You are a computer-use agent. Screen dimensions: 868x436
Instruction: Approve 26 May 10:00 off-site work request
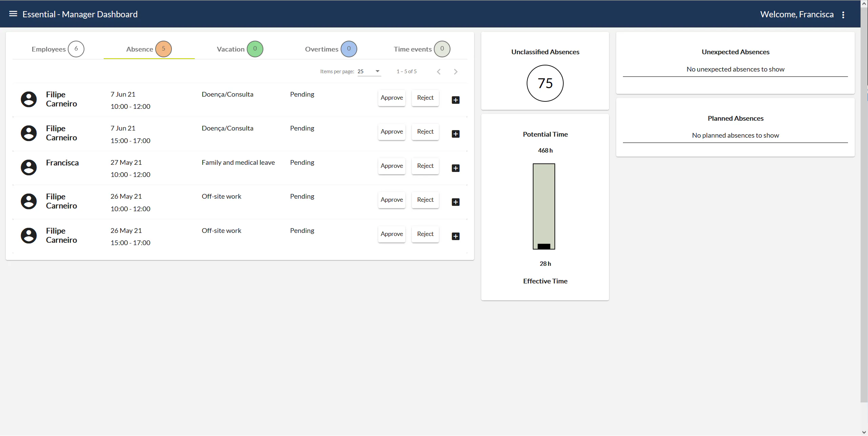pos(391,200)
